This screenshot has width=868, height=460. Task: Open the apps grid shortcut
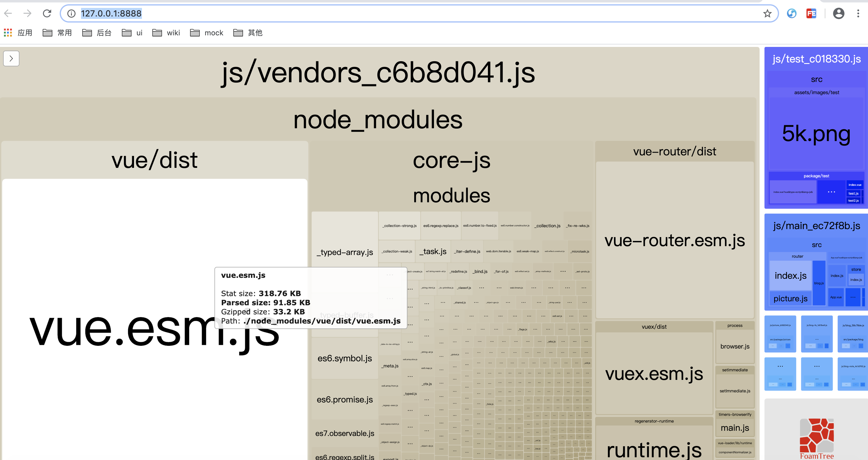coord(8,33)
